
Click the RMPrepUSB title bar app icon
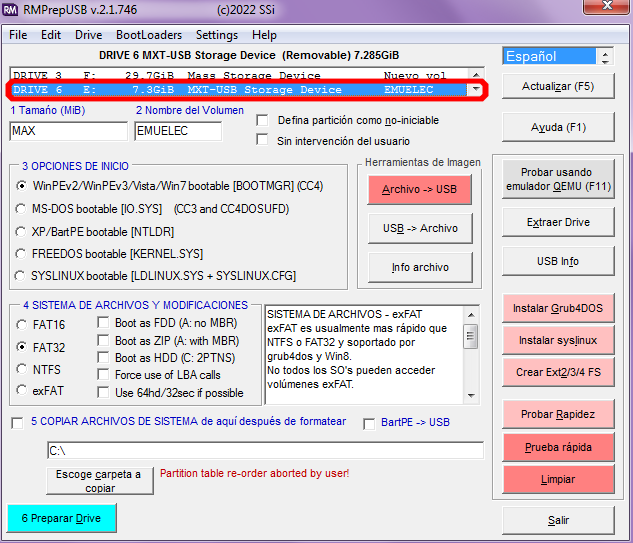coord(10,10)
